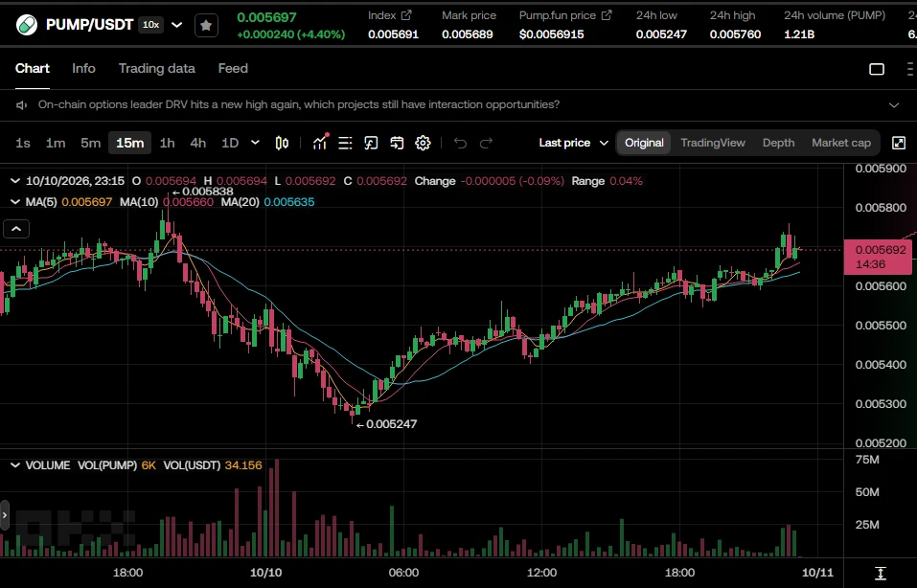Toggle the favorite star for PUMP/USDT
The width and height of the screenshot is (917, 588).
(x=206, y=25)
